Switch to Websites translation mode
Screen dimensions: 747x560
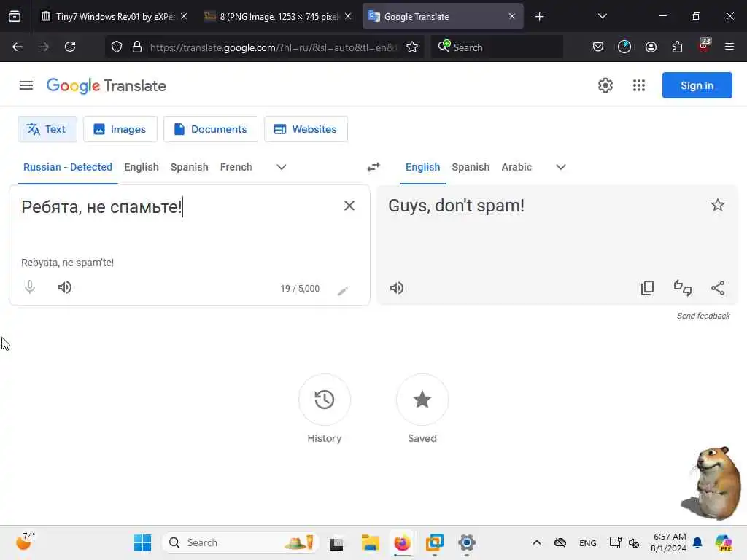click(x=306, y=129)
